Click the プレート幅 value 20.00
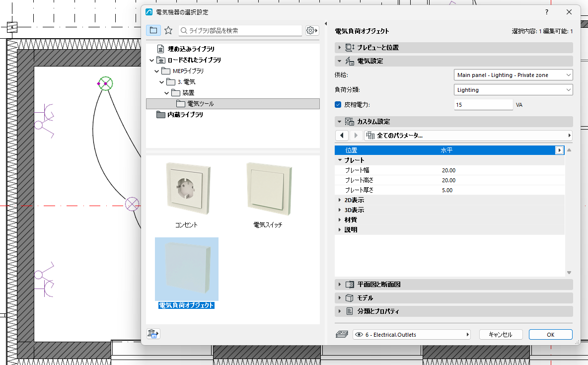Viewport: 588px width, 365px height. (x=448, y=170)
